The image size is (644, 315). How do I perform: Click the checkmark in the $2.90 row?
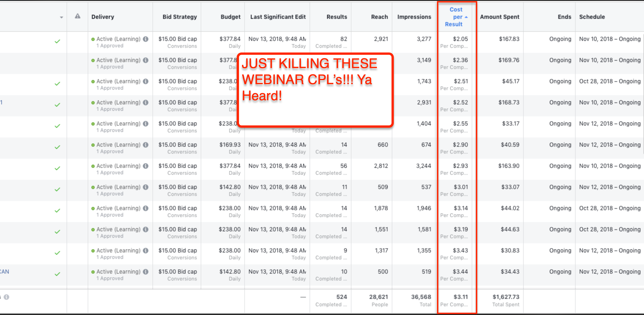tap(57, 147)
